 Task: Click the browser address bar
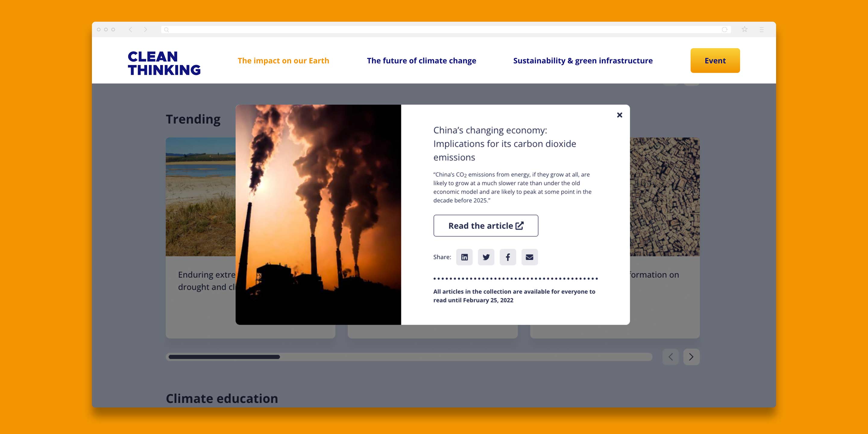(x=438, y=30)
